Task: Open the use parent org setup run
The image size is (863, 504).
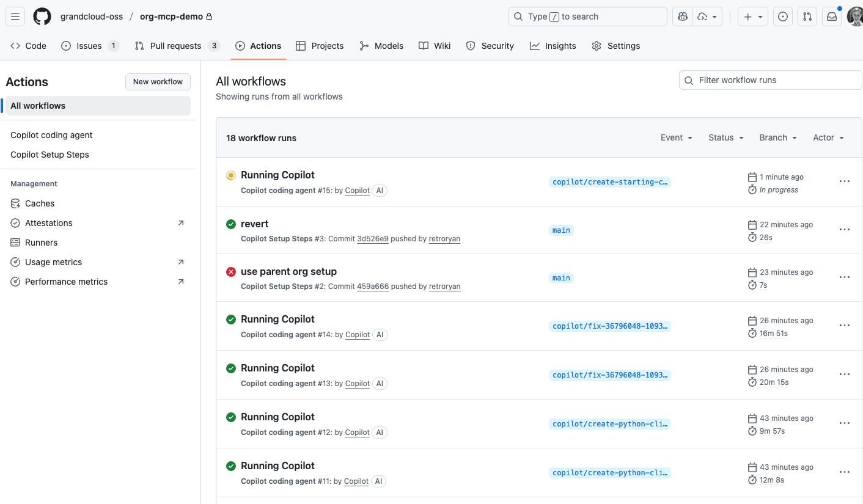Action: click(x=288, y=271)
